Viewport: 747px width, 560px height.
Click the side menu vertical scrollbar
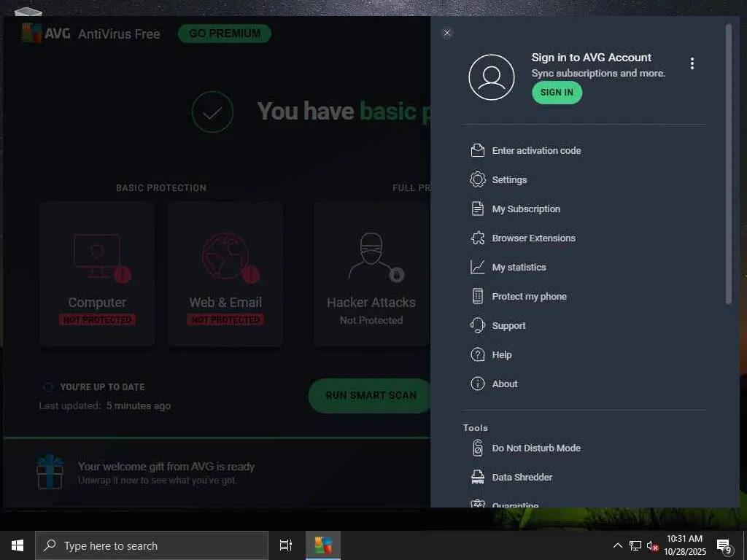[x=728, y=163]
